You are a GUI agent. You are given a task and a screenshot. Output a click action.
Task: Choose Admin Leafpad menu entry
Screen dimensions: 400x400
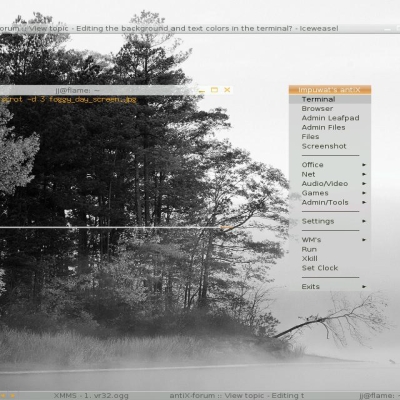(330, 118)
